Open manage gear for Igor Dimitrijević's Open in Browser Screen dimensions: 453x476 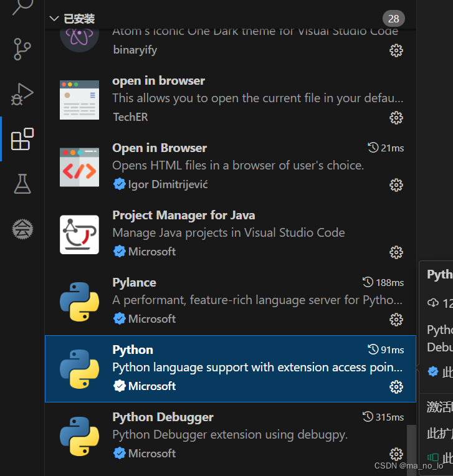click(396, 185)
